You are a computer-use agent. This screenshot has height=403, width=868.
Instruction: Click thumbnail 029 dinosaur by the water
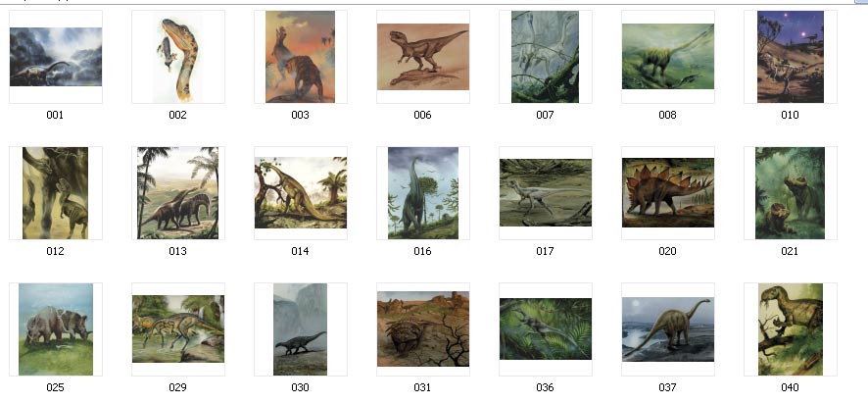[x=178, y=329]
